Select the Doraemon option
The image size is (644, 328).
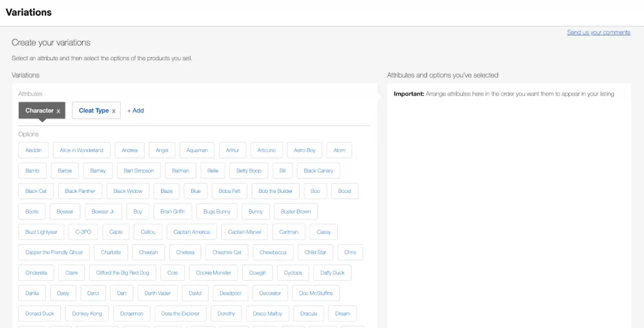pos(132,314)
